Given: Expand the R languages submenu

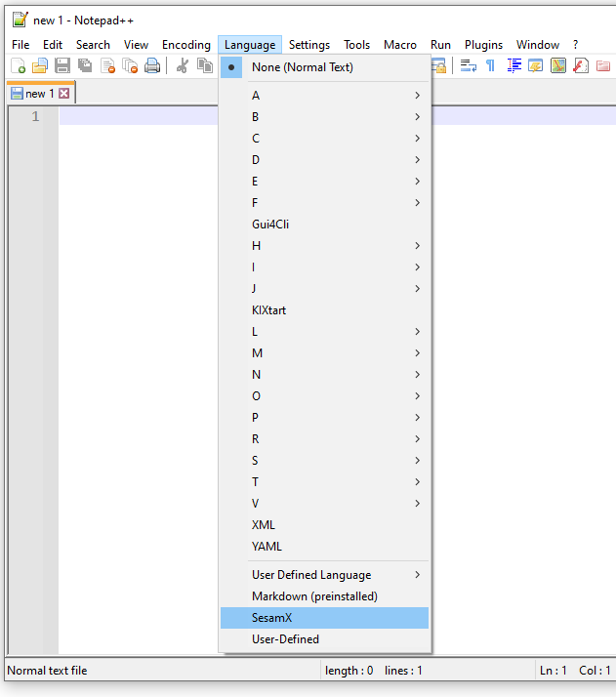Looking at the screenshot, I should click(x=324, y=438).
